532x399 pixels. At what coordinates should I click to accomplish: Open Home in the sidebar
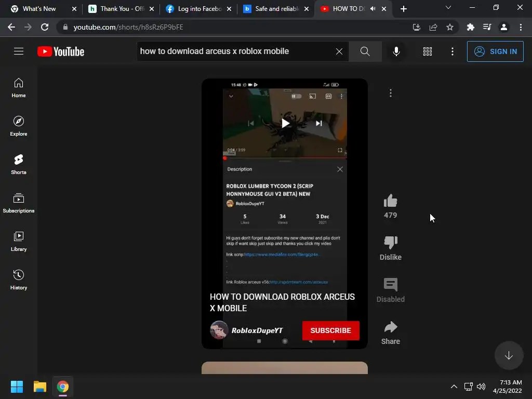click(19, 88)
